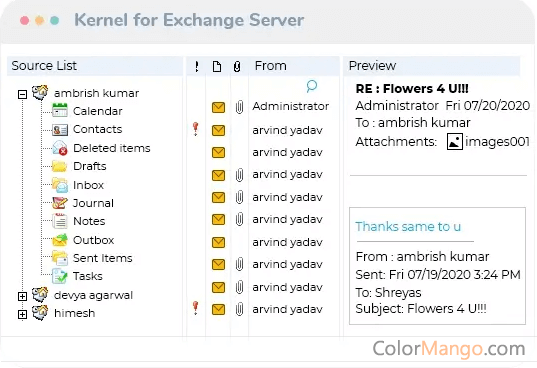Select himesh mailbox name
The width and height of the screenshot is (537, 368).
75,313
